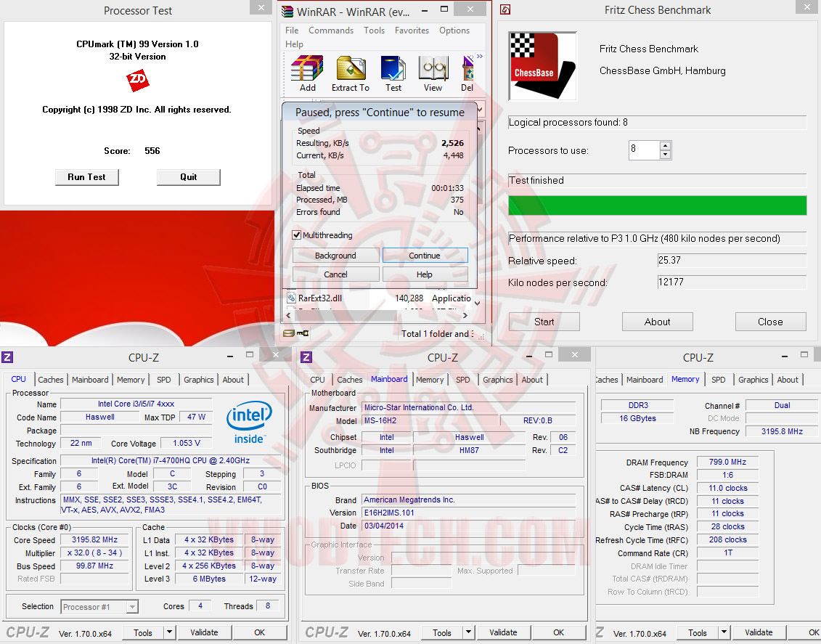
Task: Click Close in Fritz Chess Benchmark
Action: coord(770,322)
